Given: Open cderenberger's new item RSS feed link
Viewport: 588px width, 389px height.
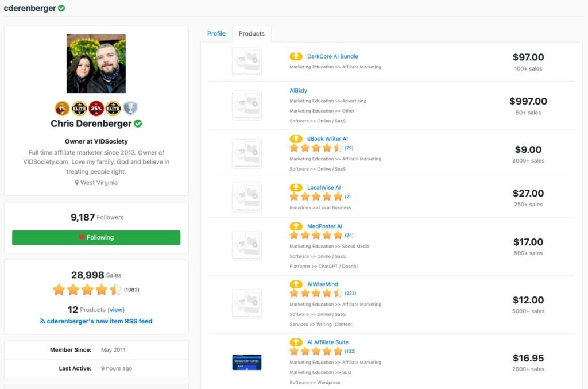Looking at the screenshot, I should (x=99, y=321).
